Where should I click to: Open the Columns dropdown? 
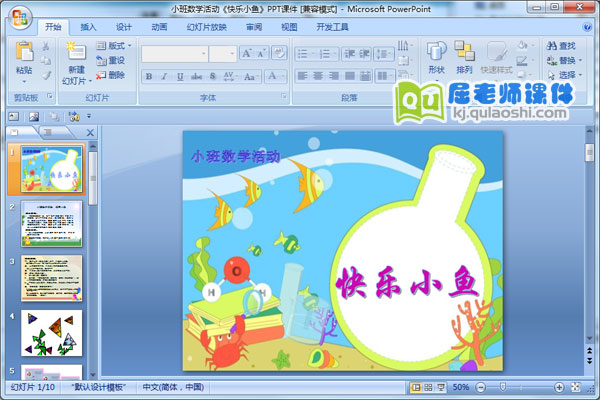(x=384, y=76)
